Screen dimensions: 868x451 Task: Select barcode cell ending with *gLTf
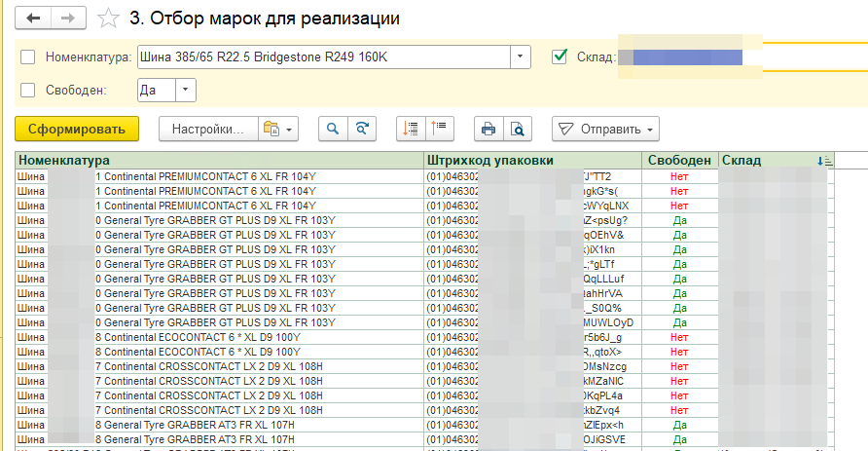(532, 264)
